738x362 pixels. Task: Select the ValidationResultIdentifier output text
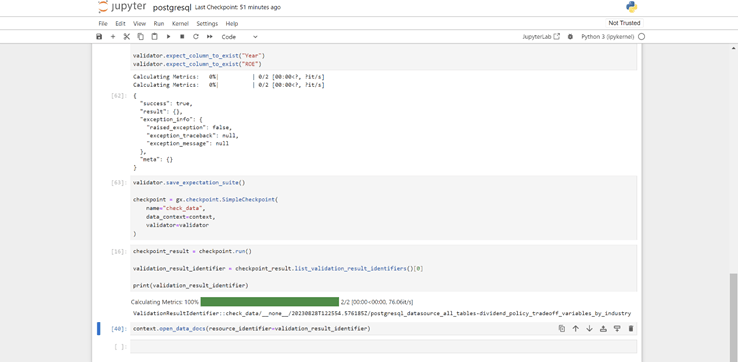coord(382,313)
